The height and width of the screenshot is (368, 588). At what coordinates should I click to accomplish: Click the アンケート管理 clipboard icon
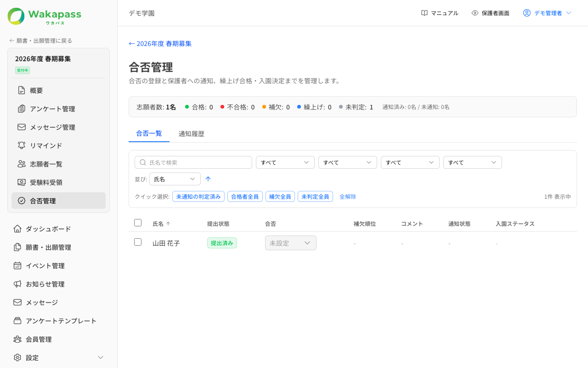[22, 109]
